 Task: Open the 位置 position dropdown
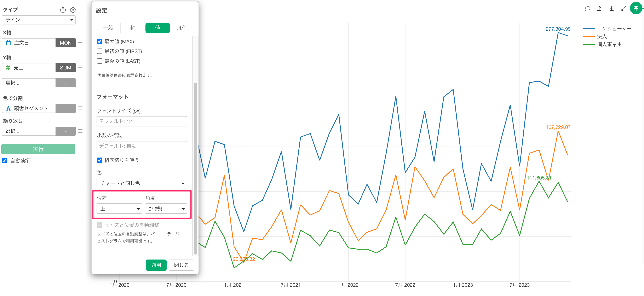click(119, 209)
